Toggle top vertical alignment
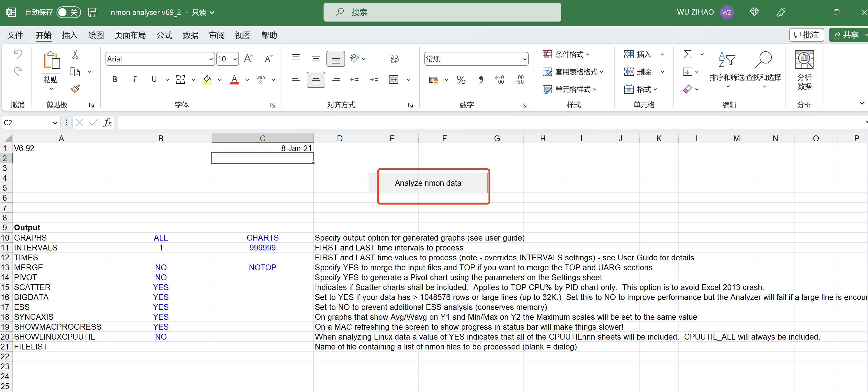Viewport: 868px width, 392px height. (x=296, y=59)
